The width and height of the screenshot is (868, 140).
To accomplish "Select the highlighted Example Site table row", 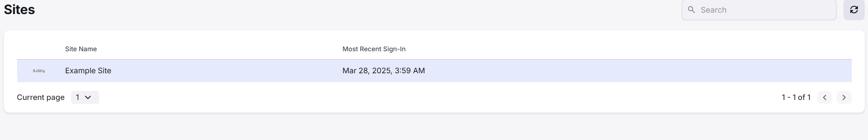I will [434, 71].
